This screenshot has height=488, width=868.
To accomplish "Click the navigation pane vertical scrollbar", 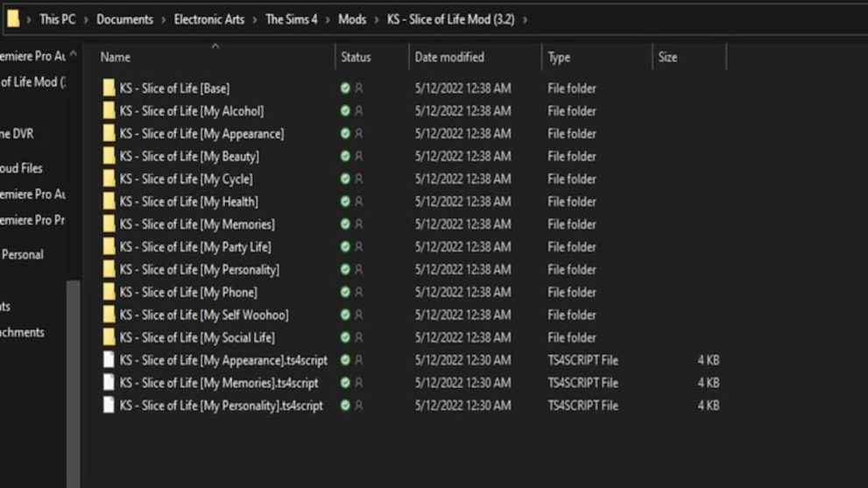I will [74, 368].
